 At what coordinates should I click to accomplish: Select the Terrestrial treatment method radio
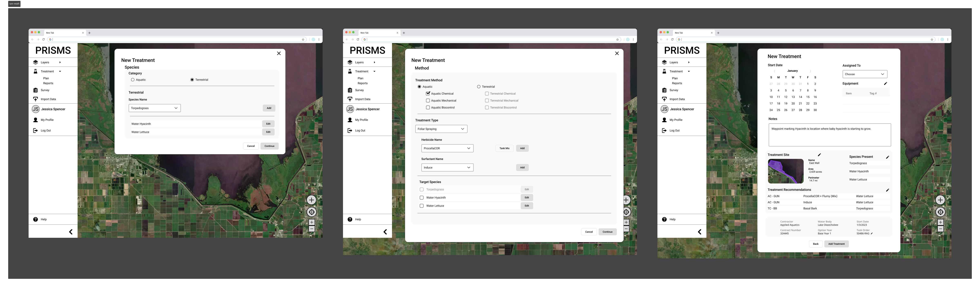pyautogui.click(x=479, y=87)
